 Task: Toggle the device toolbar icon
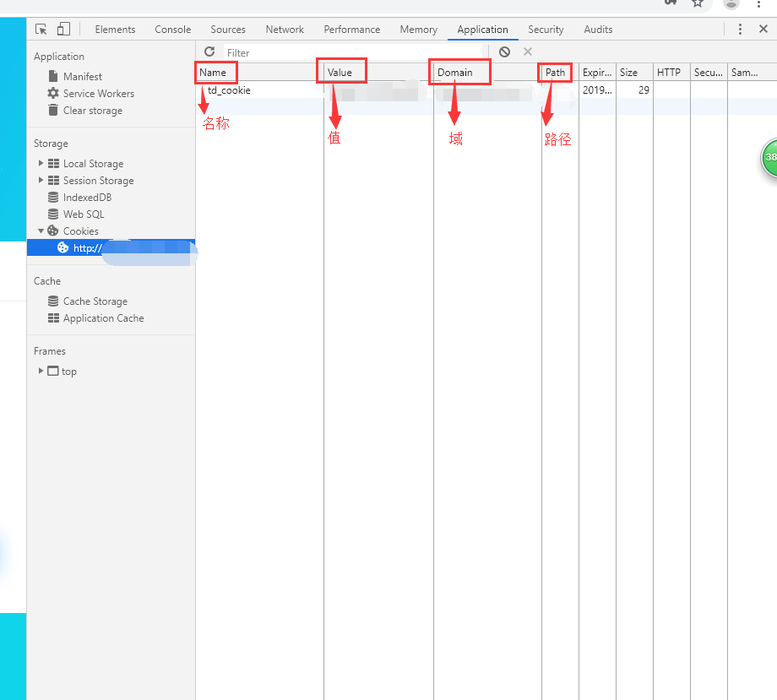63,29
